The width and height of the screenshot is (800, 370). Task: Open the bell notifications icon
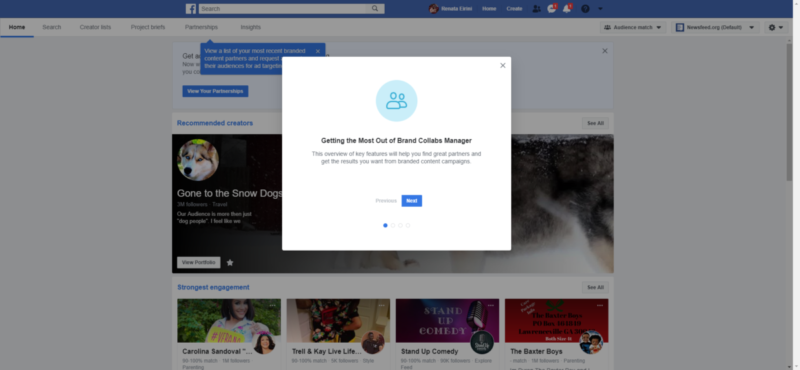pos(567,9)
